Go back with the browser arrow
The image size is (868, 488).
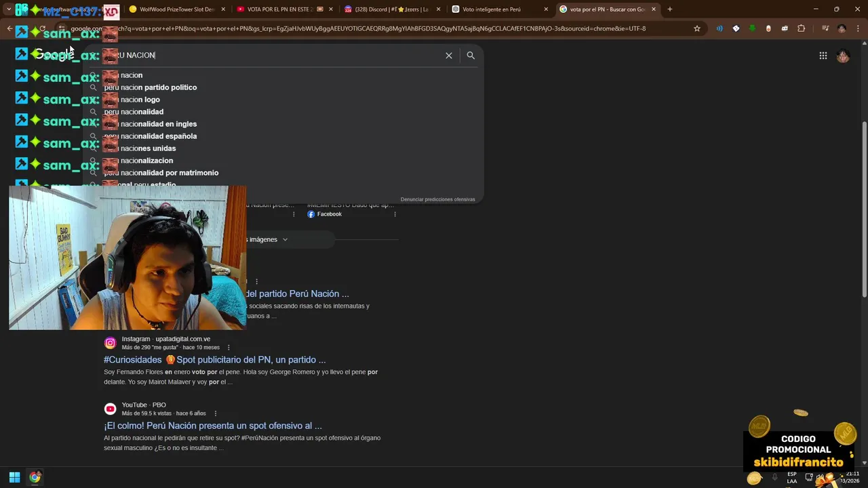tap(9, 28)
